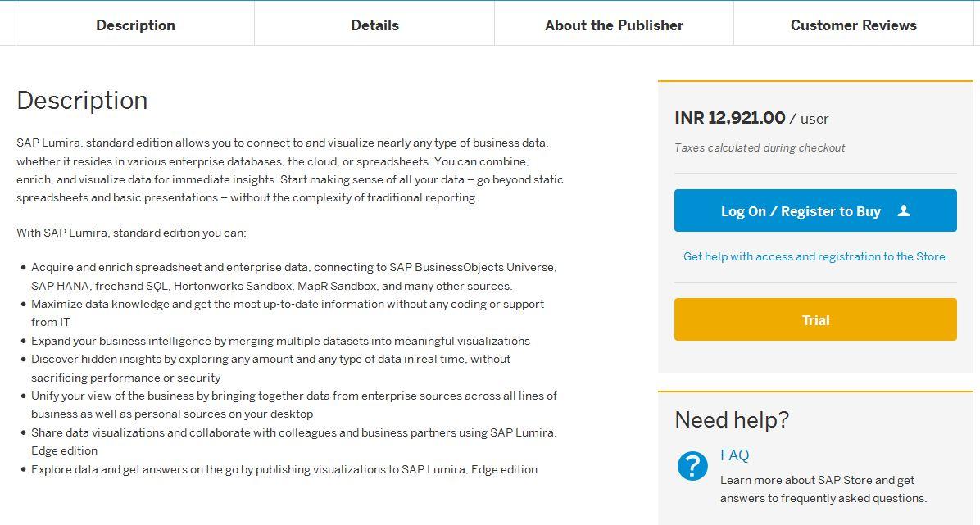Viewport: 980px width, 525px height.
Task: Click the opening SAP Lumira description paragraph
Action: click(289, 170)
